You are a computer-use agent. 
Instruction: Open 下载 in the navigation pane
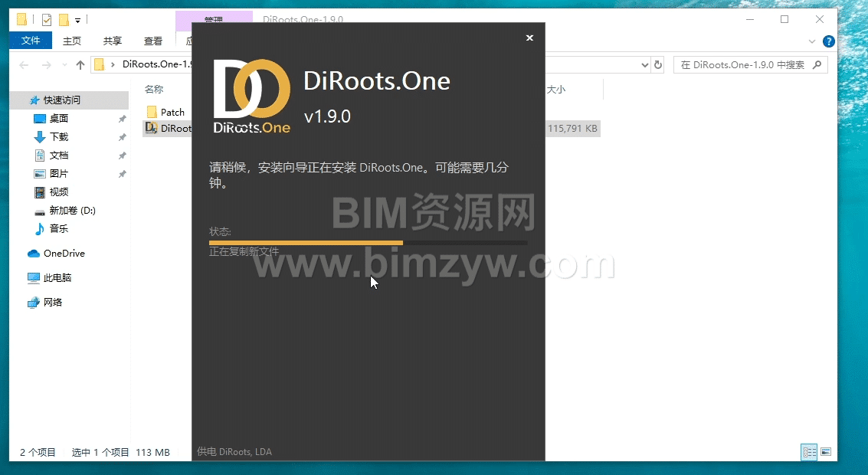[x=59, y=136]
